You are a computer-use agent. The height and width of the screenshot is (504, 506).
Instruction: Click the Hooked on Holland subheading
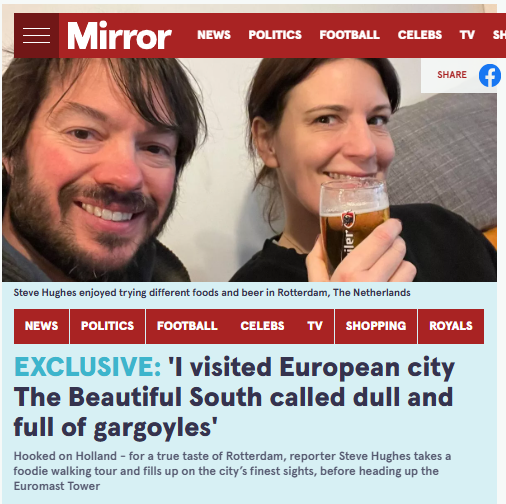click(x=232, y=471)
